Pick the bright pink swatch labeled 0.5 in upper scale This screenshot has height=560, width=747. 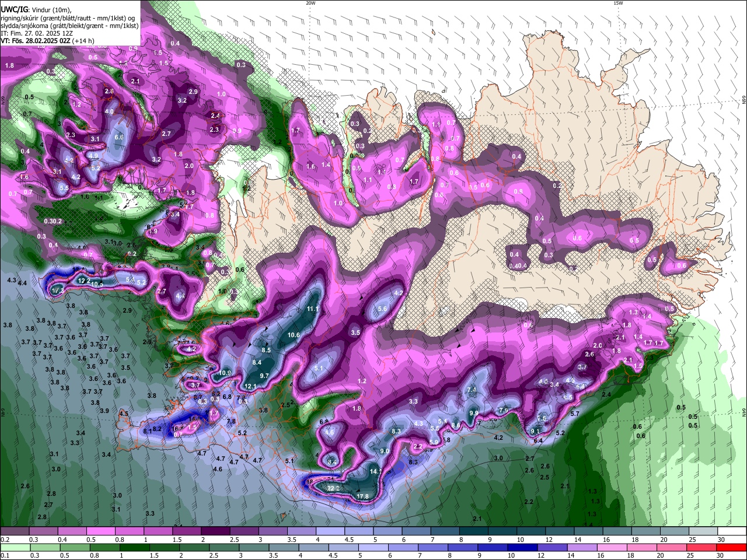[100, 531]
